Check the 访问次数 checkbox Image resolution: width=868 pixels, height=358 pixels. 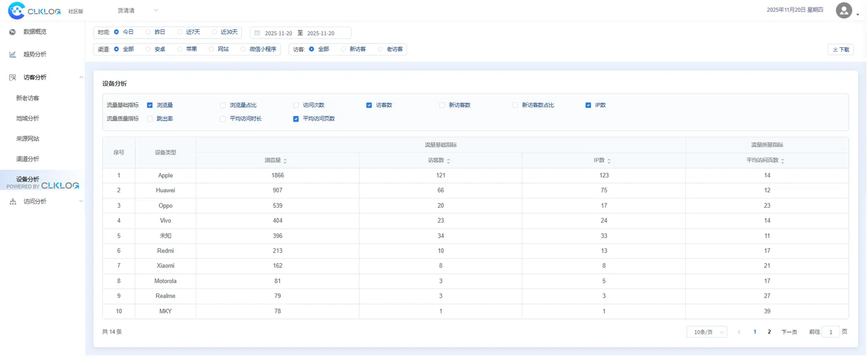click(x=296, y=105)
